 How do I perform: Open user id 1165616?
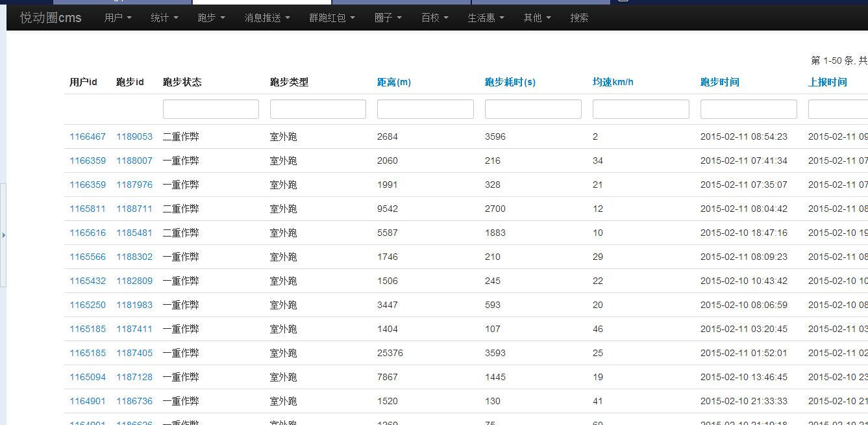(88, 233)
